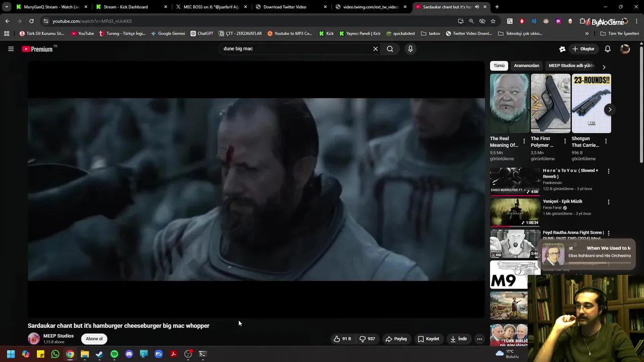Clear the 'dune big mac' search text
644x362 pixels.
click(375, 49)
